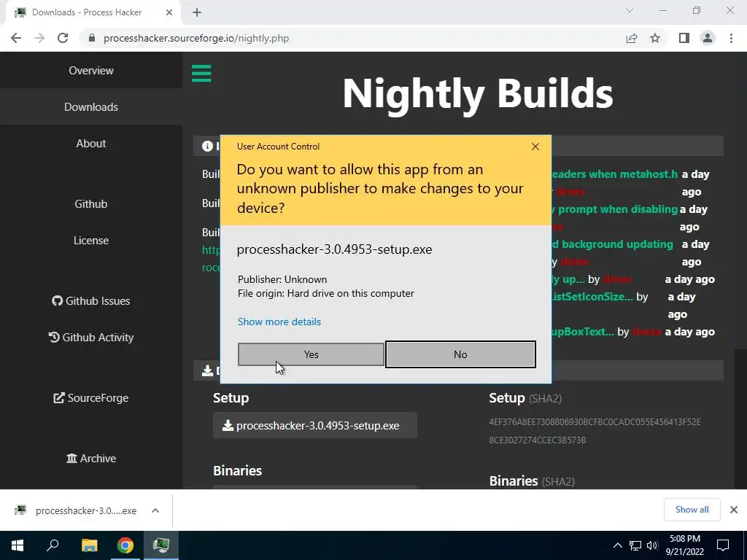Open Chrome three-dot menu

(731, 38)
